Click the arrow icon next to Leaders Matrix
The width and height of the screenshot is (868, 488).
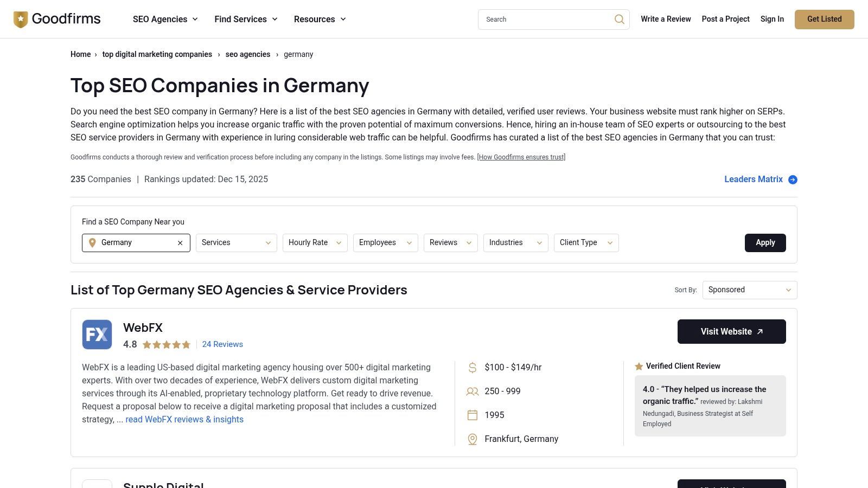(793, 179)
